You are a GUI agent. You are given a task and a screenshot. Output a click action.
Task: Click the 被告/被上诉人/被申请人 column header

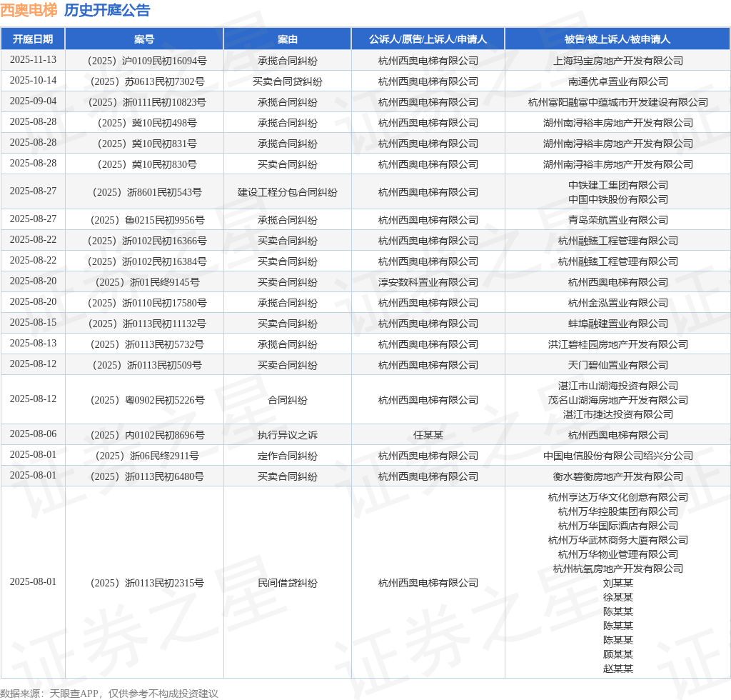(617, 39)
